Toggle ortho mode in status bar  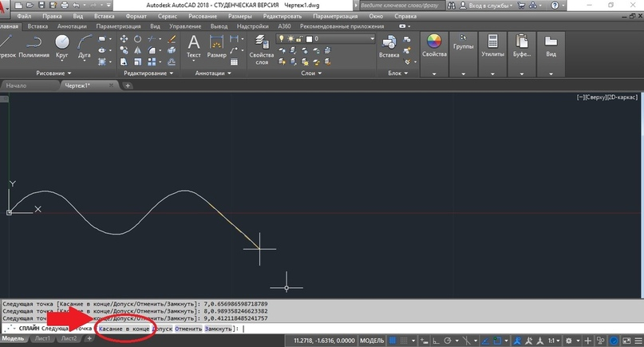tap(436, 341)
